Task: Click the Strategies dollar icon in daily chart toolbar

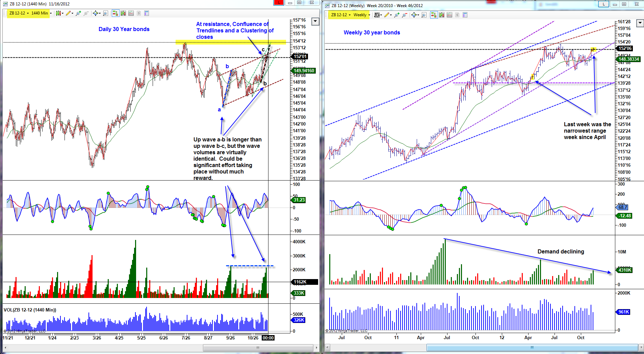Action: click(x=139, y=13)
